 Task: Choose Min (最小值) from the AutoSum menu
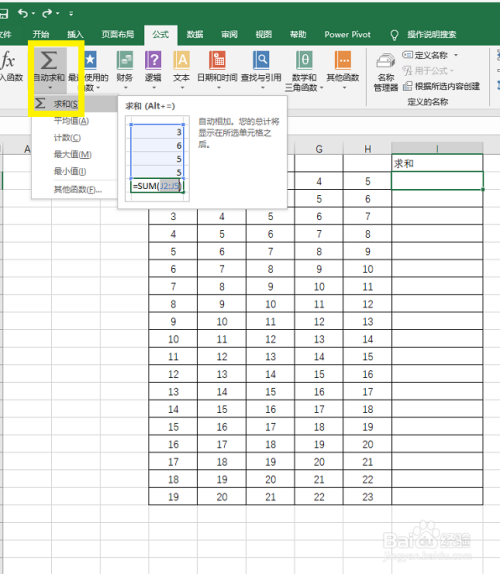[74, 171]
